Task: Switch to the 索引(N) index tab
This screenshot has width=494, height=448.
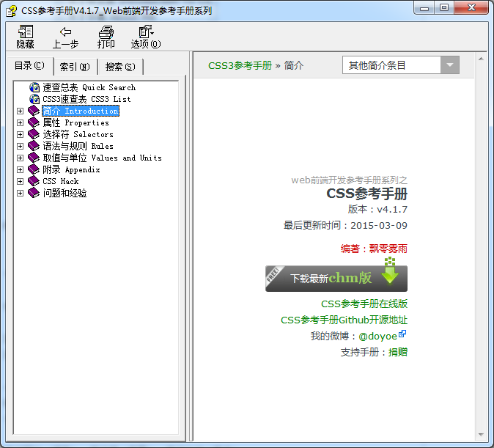Action: coord(75,67)
